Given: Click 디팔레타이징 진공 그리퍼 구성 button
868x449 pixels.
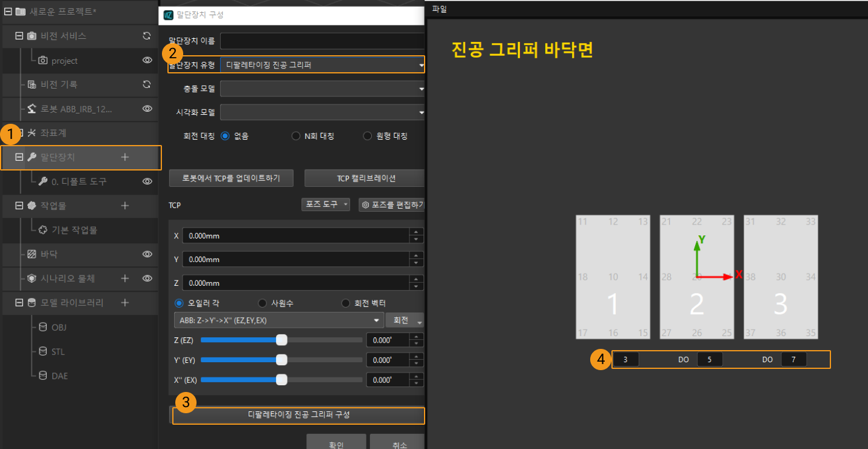Looking at the screenshot, I should (298, 416).
